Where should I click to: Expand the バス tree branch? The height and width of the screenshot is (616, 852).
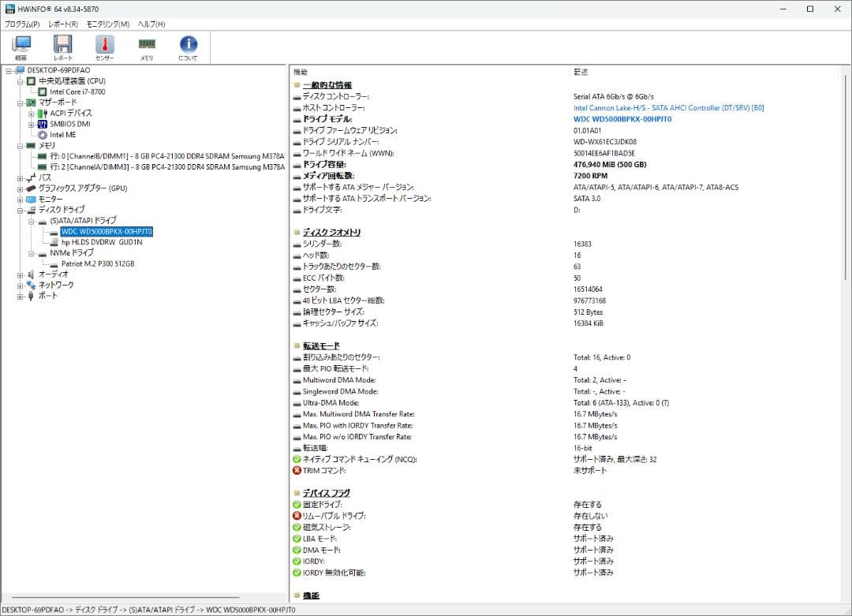click(19, 177)
